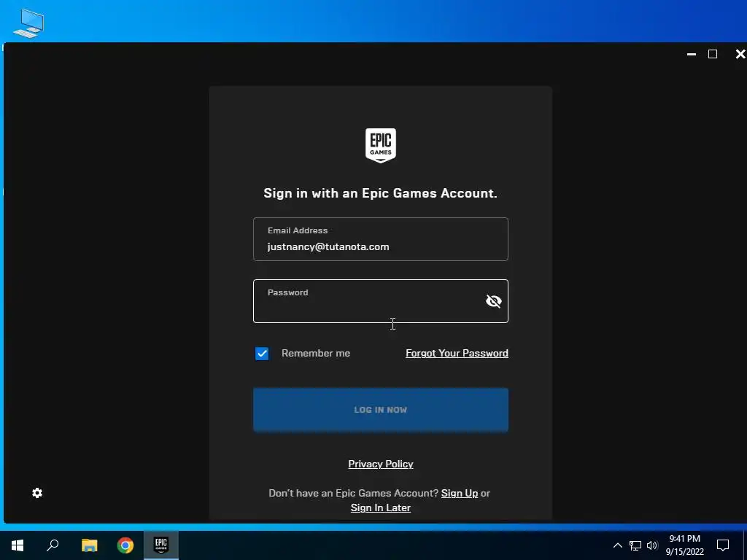This screenshot has width=747, height=560.
Task: Open the Privacy Policy link
Action: 381,464
